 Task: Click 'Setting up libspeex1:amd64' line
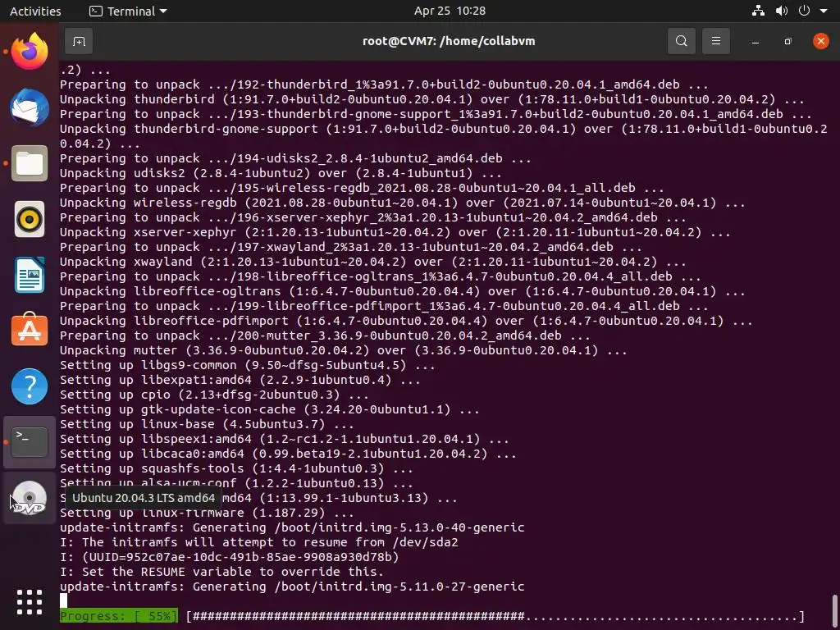pyautogui.click(x=285, y=440)
